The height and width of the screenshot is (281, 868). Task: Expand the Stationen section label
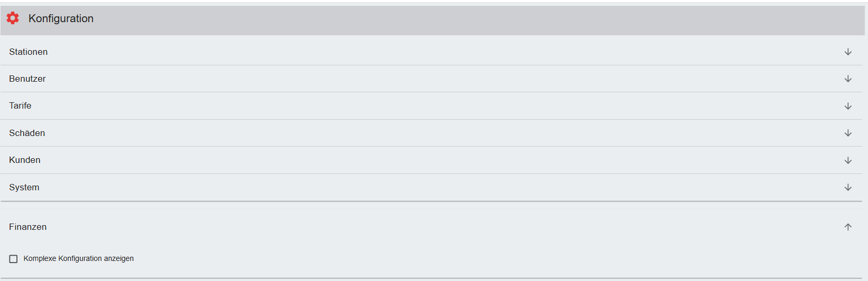(28, 52)
